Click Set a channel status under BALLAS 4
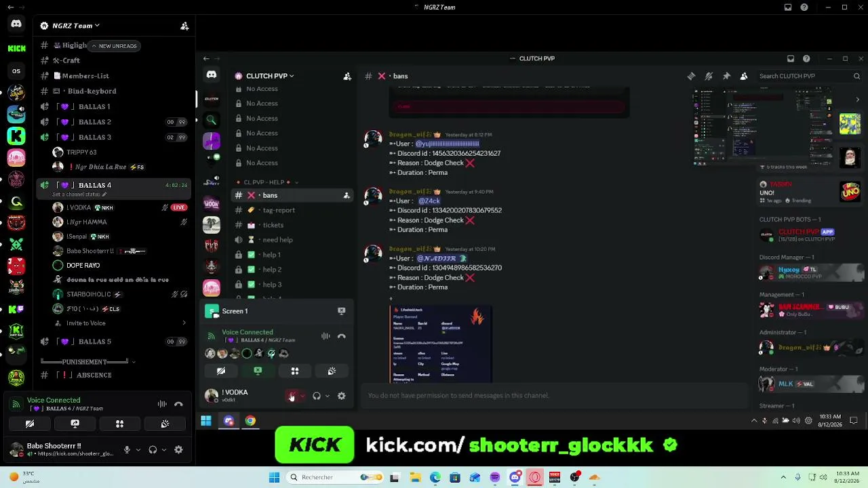 pos(79,195)
